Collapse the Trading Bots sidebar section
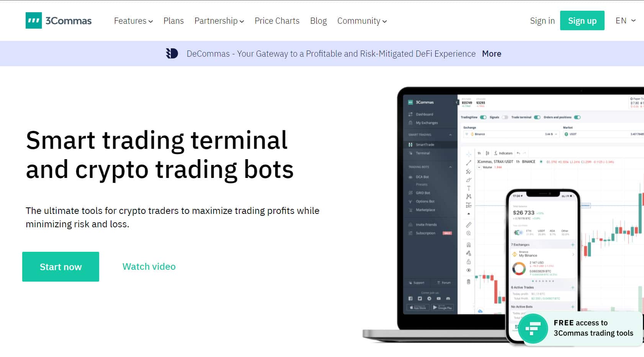This screenshot has height=357, width=644. [450, 167]
